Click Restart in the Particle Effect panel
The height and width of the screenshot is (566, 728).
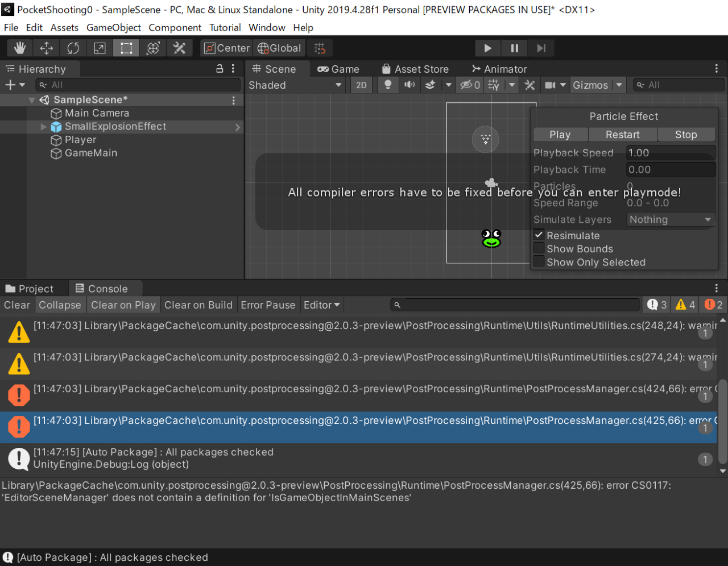tap(622, 135)
